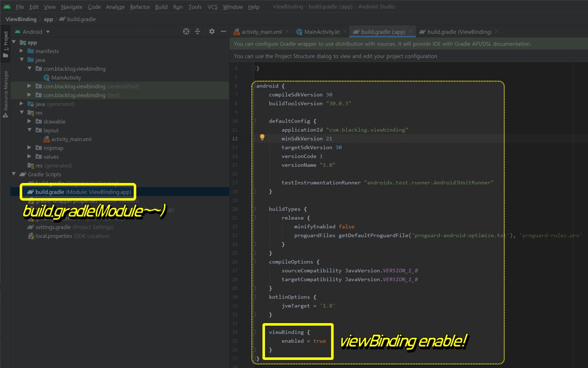This screenshot has height=368, width=588.
Task: Open the Code menu
Action: (94, 7)
